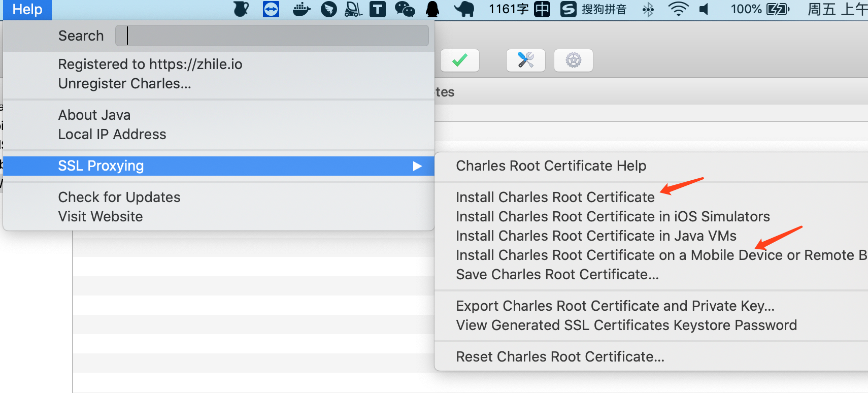This screenshot has height=393, width=868.
Task: Open the TeamViewer menu bar icon
Action: [x=271, y=9]
